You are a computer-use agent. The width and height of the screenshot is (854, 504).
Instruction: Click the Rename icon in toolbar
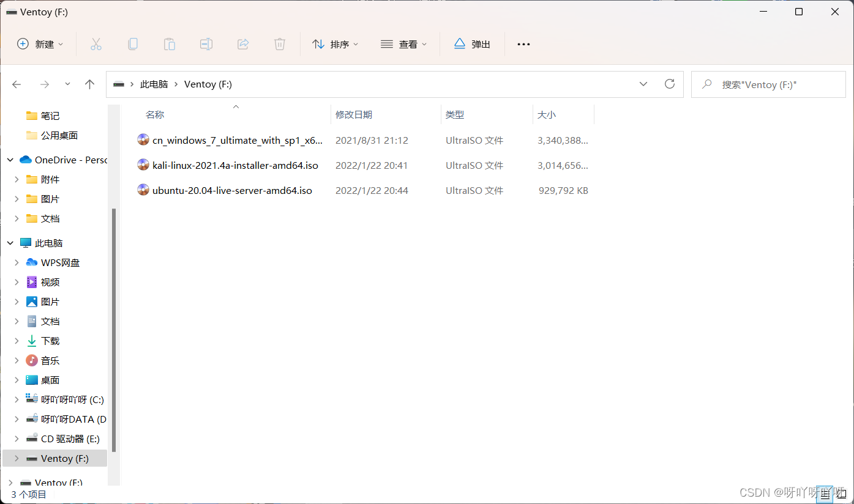pyautogui.click(x=206, y=44)
